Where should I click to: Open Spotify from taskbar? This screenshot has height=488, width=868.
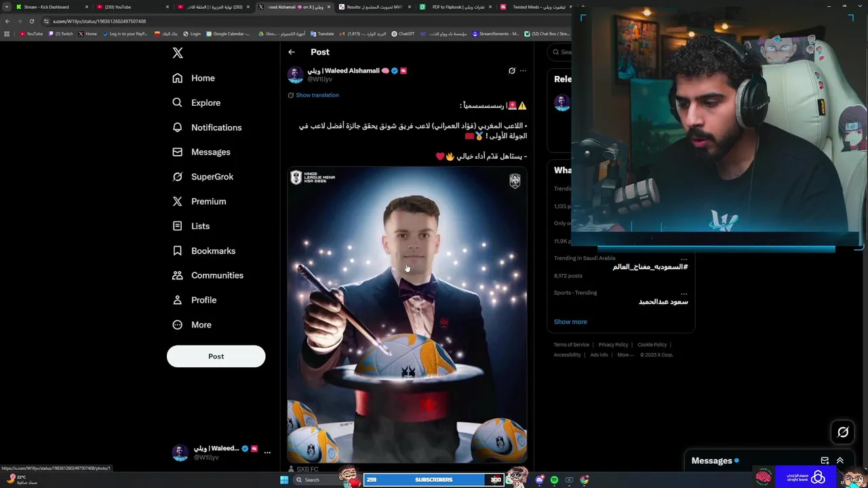tap(554, 480)
